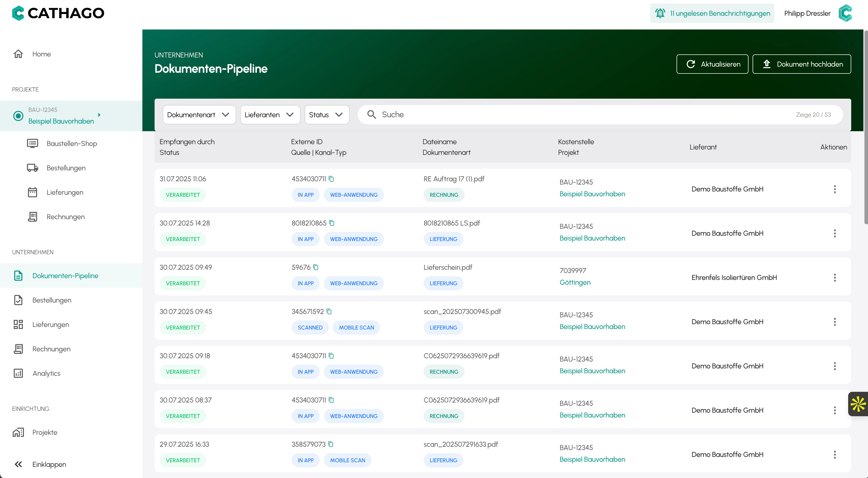This screenshot has width=868, height=478.
Task: Click the page vertical scrollbar
Action: pos(866,127)
